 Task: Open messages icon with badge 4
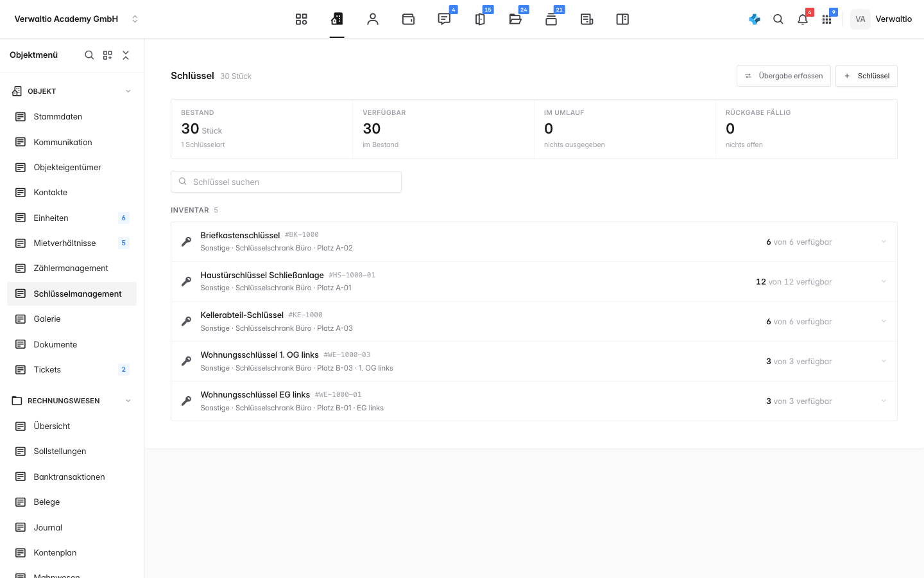[444, 19]
